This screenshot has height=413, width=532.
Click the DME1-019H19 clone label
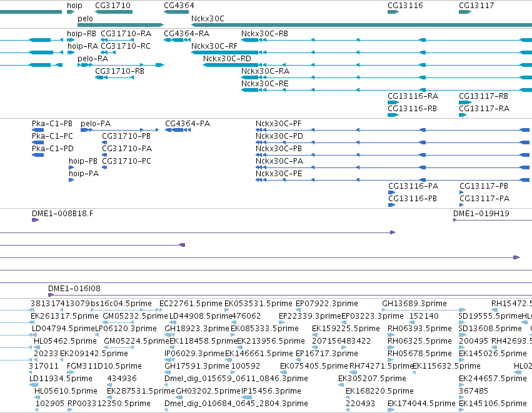tap(481, 214)
